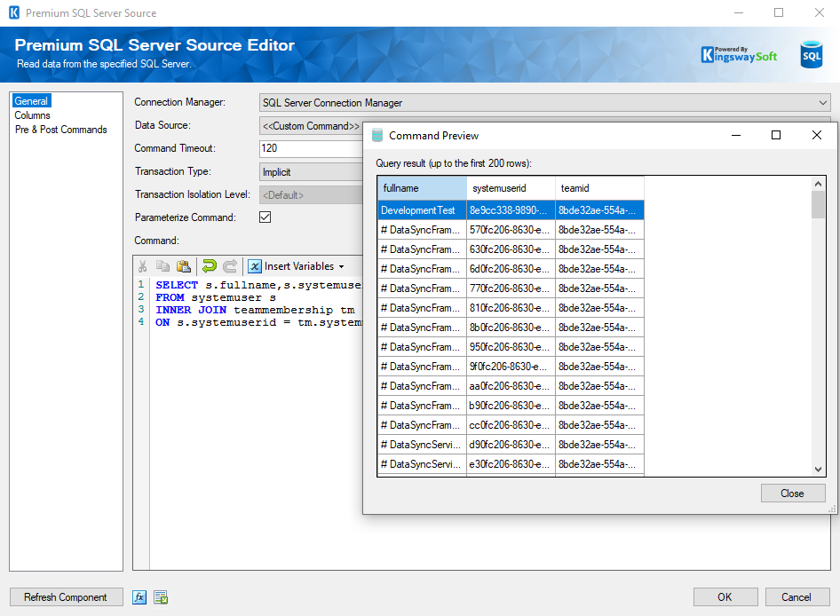840x616 pixels.
Task: Click the Insert Variables icon button
Action: point(254,265)
